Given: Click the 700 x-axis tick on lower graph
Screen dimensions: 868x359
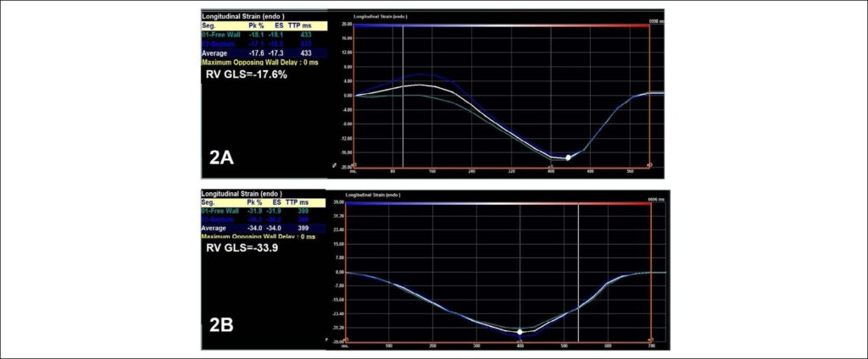Looking at the screenshot, I should 651,345.
